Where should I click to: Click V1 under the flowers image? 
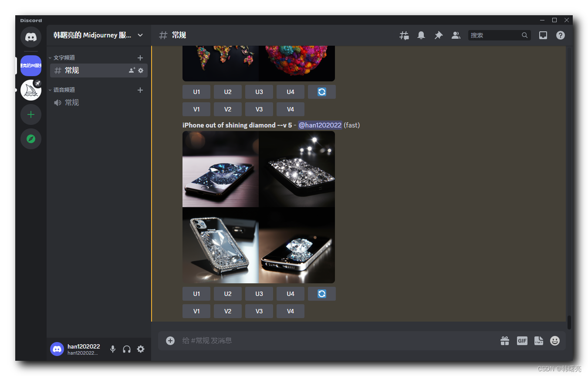(x=196, y=109)
